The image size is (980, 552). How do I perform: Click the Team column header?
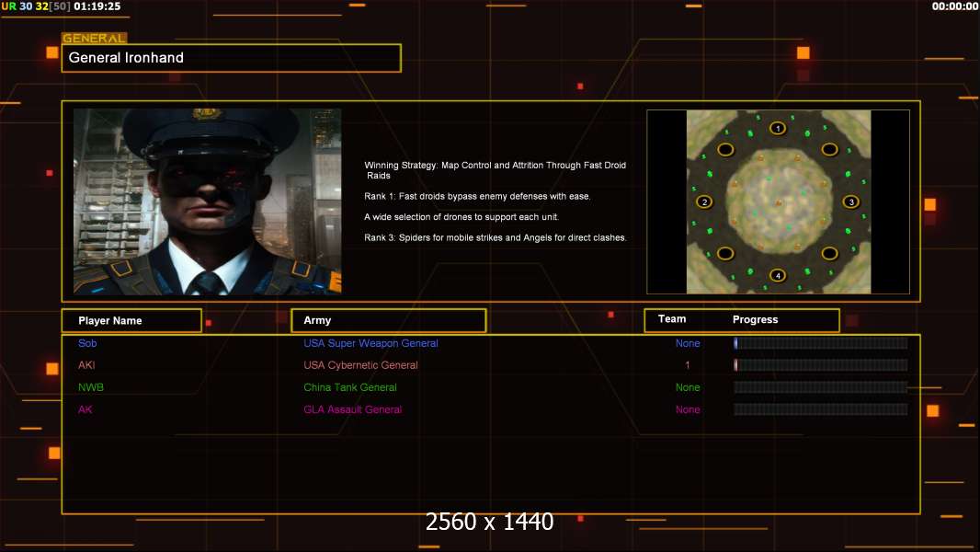[x=672, y=319]
